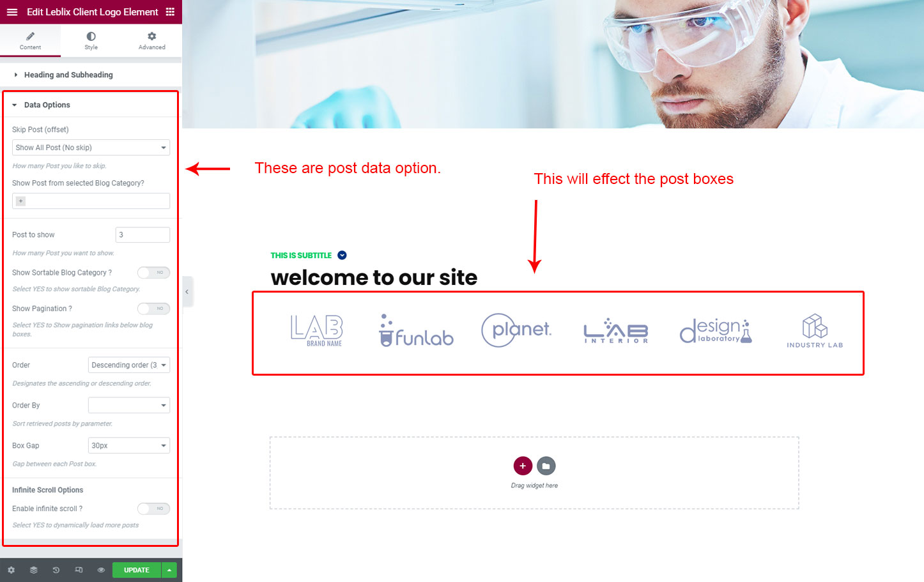Switch to the Advanced tab
Screen dimensions: 924x582
151,40
